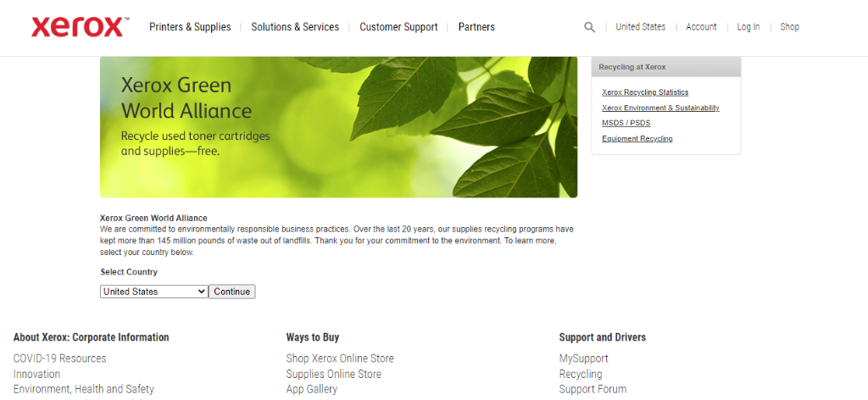Open Solutions & Services menu

[x=295, y=27]
